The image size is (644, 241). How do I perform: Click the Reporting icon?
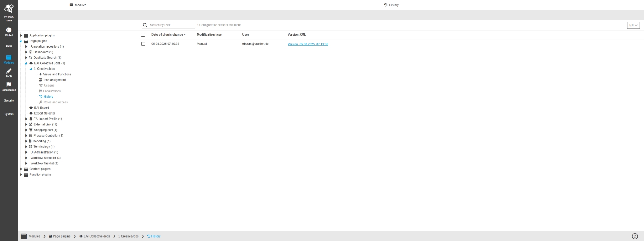(x=30, y=141)
